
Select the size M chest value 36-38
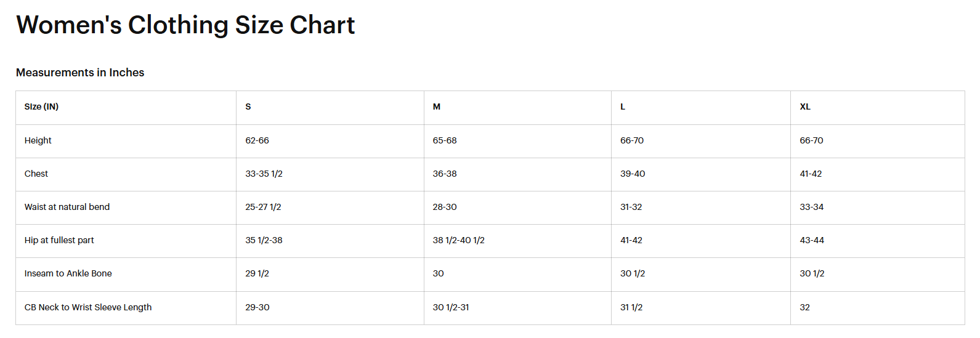(445, 174)
